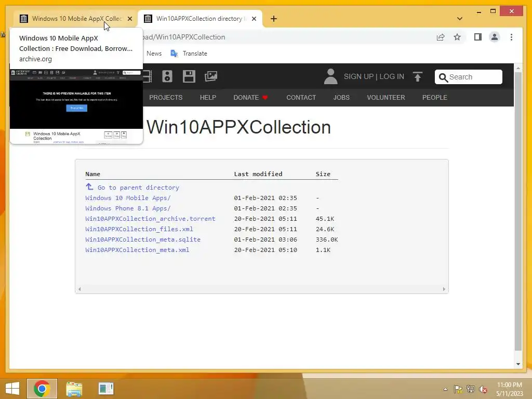Image resolution: width=532 pixels, height=399 pixels.
Task: Click the 45.1K size value
Action: (x=325, y=219)
